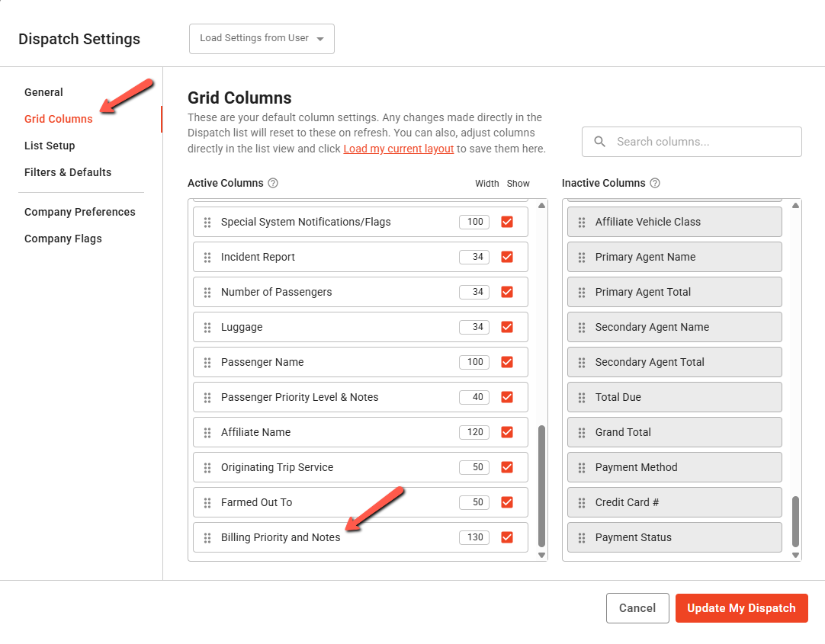Go to Filters & Defaults settings
The height and width of the screenshot is (644, 825).
click(68, 172)
